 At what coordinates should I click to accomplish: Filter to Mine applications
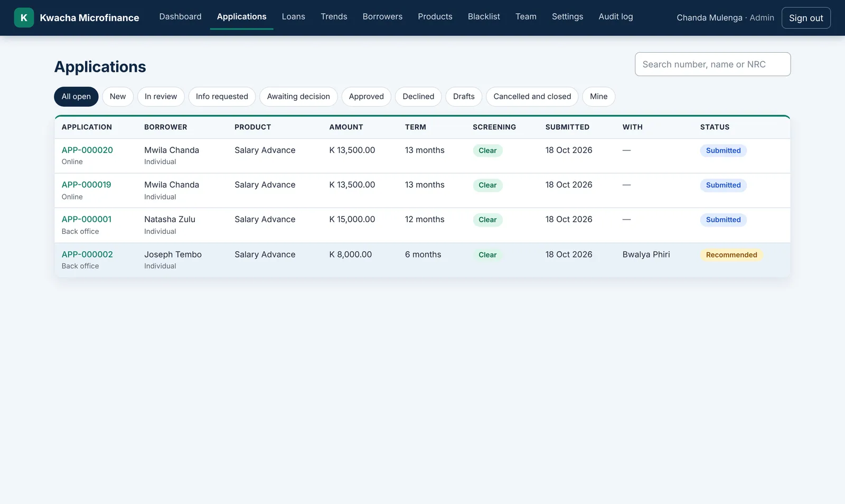tap(598, 97)
